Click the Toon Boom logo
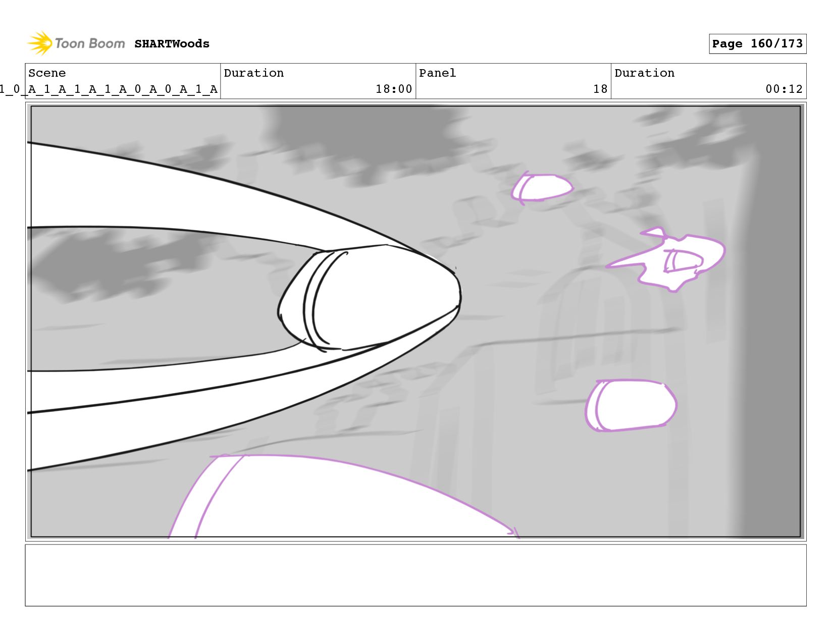832x644 pixels. point(76,43)
